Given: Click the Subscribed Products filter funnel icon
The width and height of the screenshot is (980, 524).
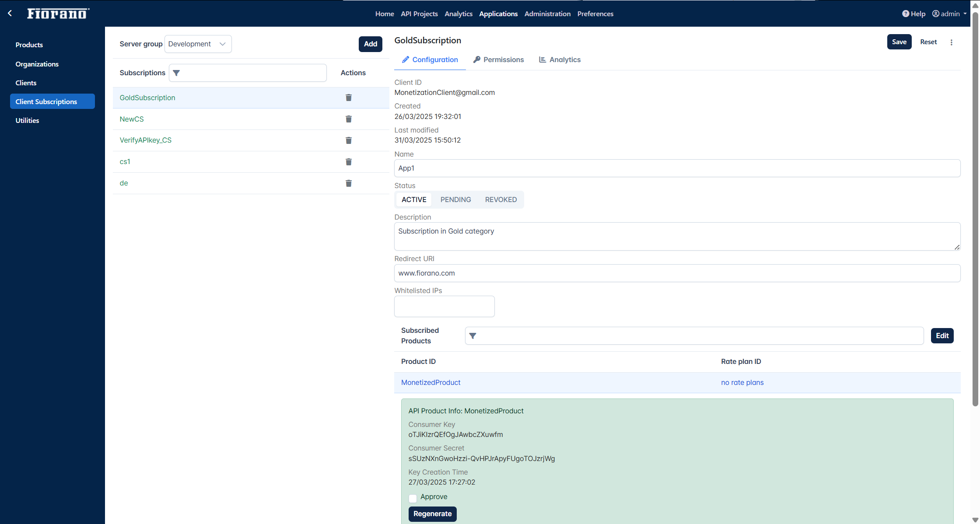Looking at the screenshot, I should tap(472, 336).
